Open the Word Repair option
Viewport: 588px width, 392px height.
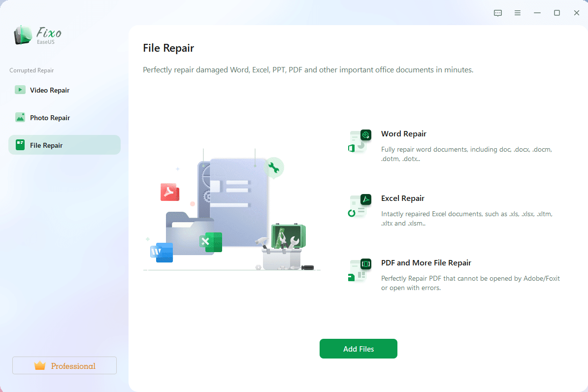(x=404, y=133)
